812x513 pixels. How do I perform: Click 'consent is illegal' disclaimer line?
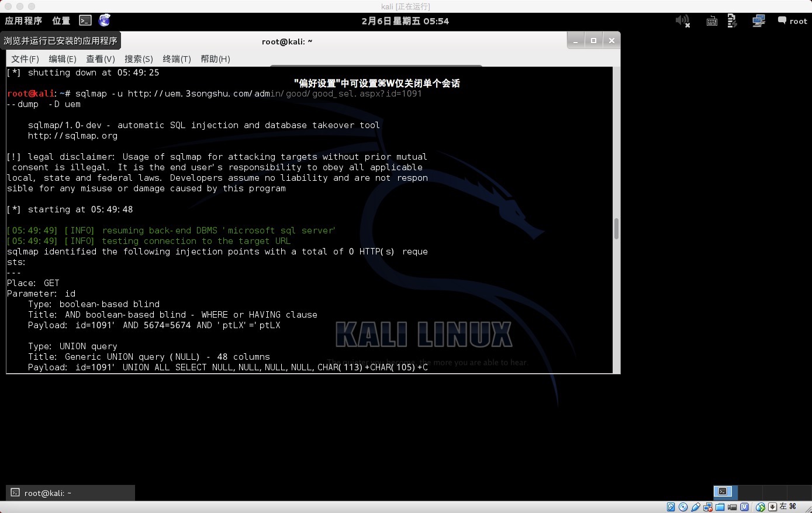click(x=217, y=167)
